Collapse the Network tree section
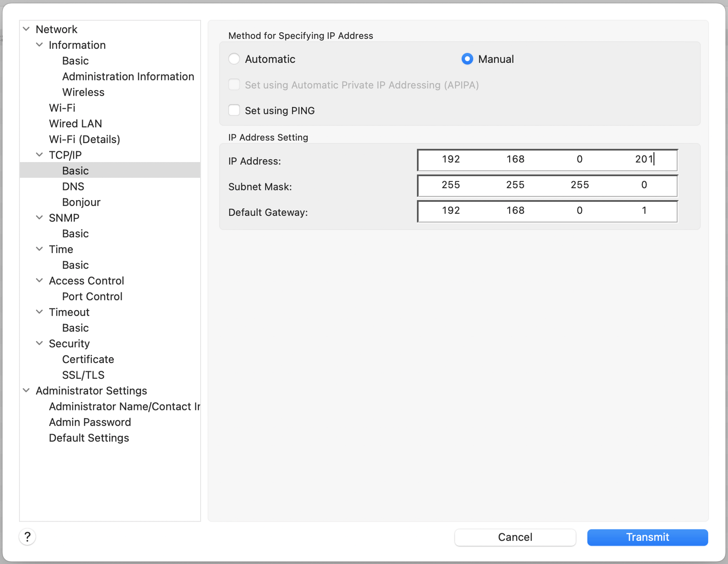The height and width of the screenshot is (564, 728). pyautogui.click(x=26, y=29)
